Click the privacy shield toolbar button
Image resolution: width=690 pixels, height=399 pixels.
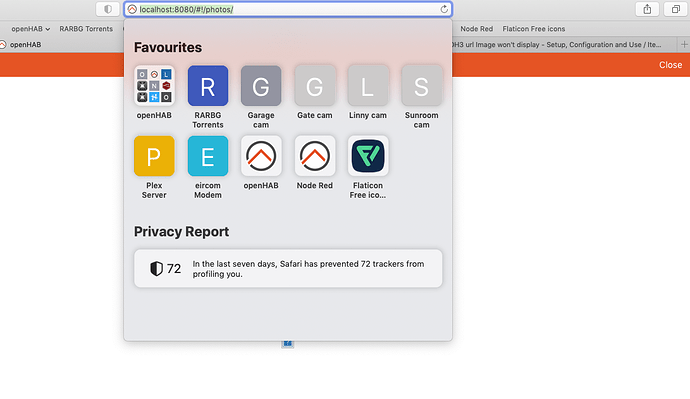108,9
